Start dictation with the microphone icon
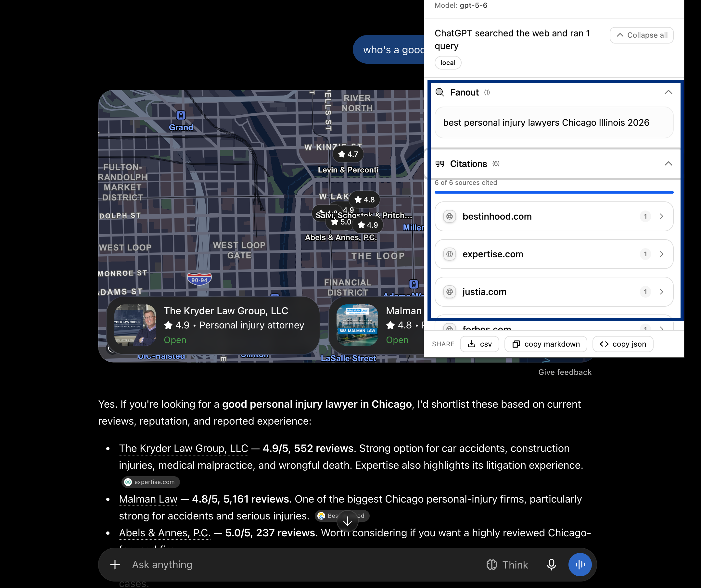The width and height of the screenshot is (701, 588). coord(552,565)
